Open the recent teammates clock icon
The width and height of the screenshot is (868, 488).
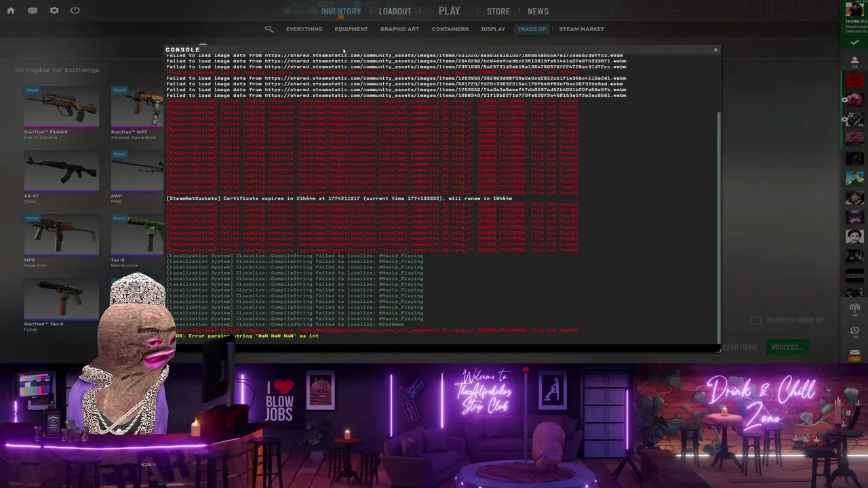point(854,331)
